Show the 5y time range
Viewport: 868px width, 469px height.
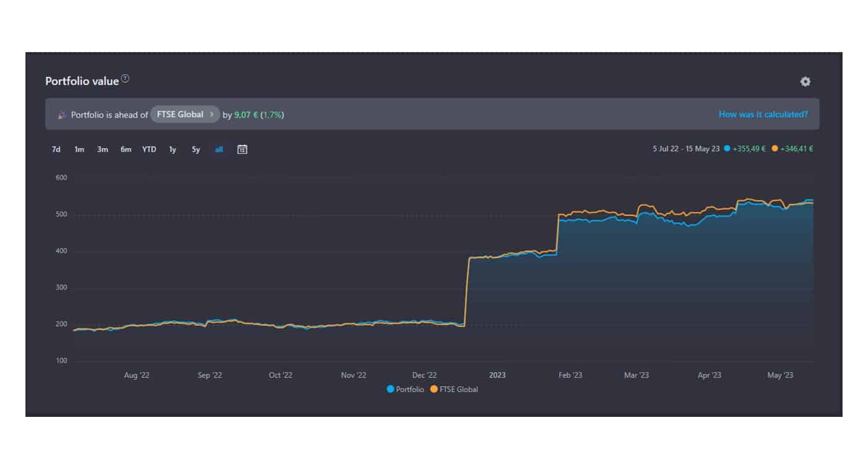(x=196, y=150)
